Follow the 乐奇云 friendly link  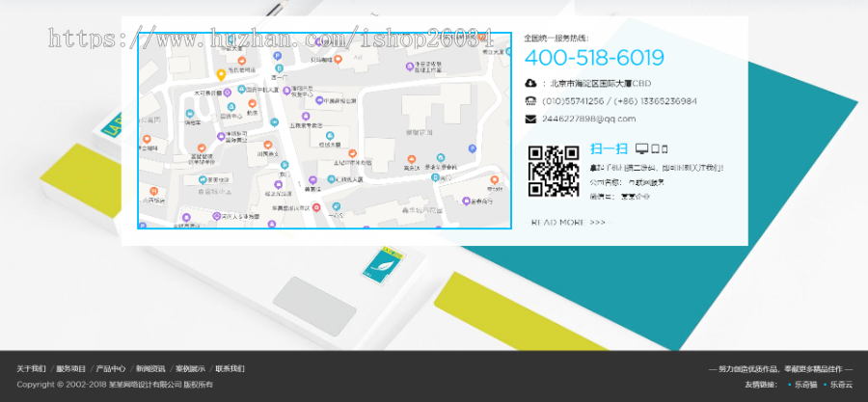click(841, 385)
